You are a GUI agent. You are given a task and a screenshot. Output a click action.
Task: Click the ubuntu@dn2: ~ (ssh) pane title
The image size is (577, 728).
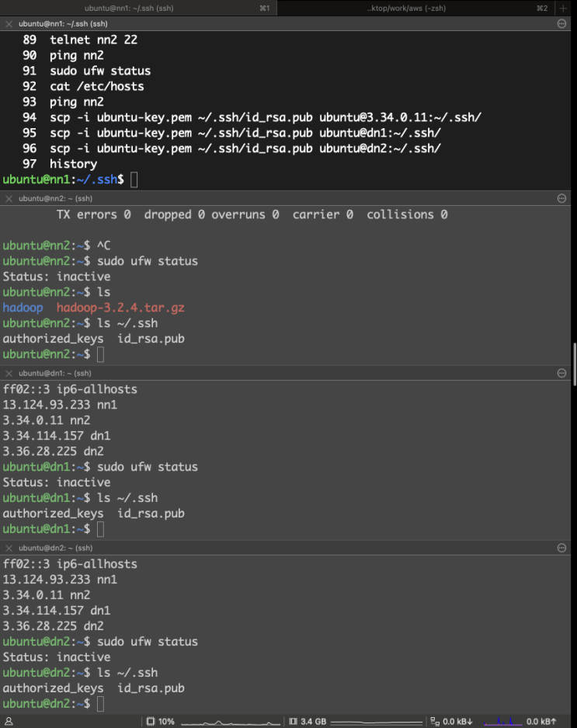click(x=56, y=549)
